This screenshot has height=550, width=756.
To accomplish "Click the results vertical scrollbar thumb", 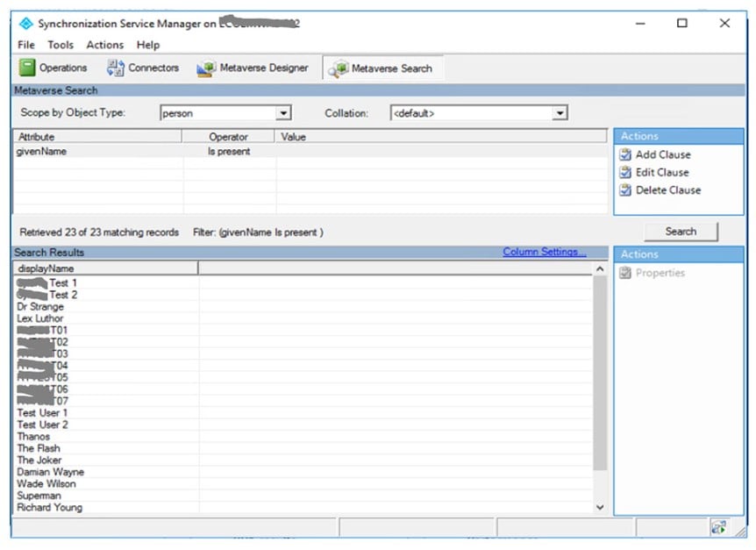I will [x=600, y=373].
